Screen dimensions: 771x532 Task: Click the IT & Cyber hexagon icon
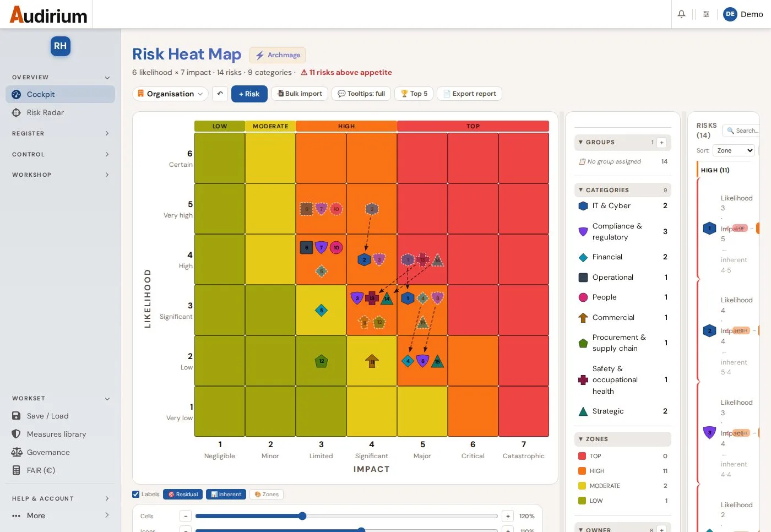click(583, 206)
